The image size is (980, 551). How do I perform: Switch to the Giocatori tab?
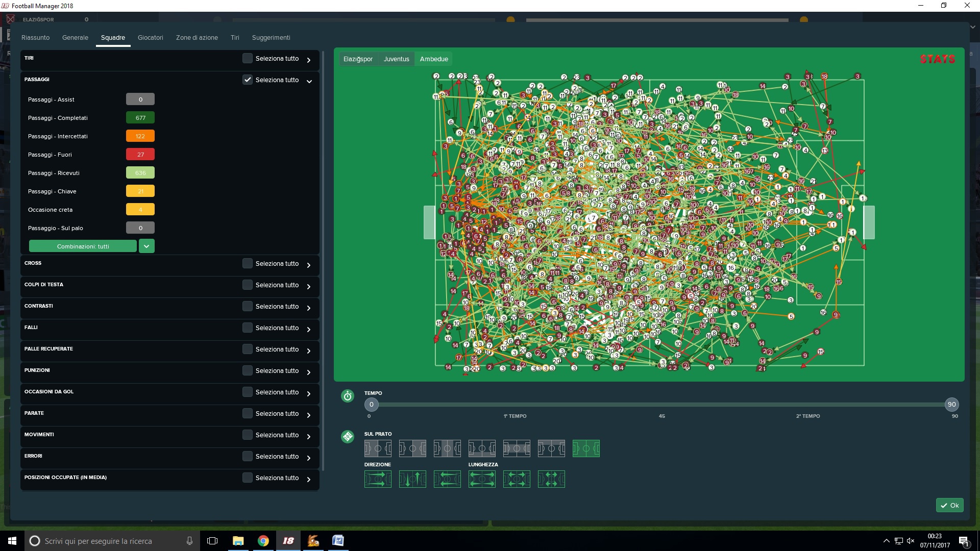pyautogui.click(x=150, y=38)
